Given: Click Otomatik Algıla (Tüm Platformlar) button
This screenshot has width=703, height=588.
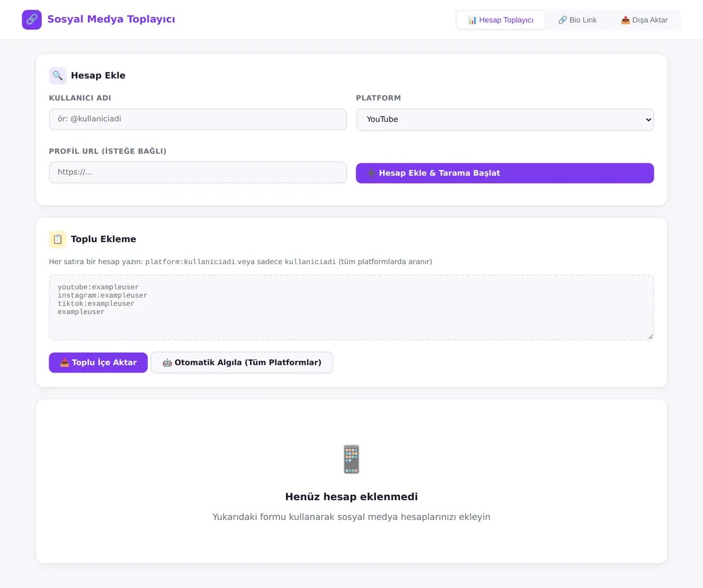Looking at the screenshot, I should (242, 363).
